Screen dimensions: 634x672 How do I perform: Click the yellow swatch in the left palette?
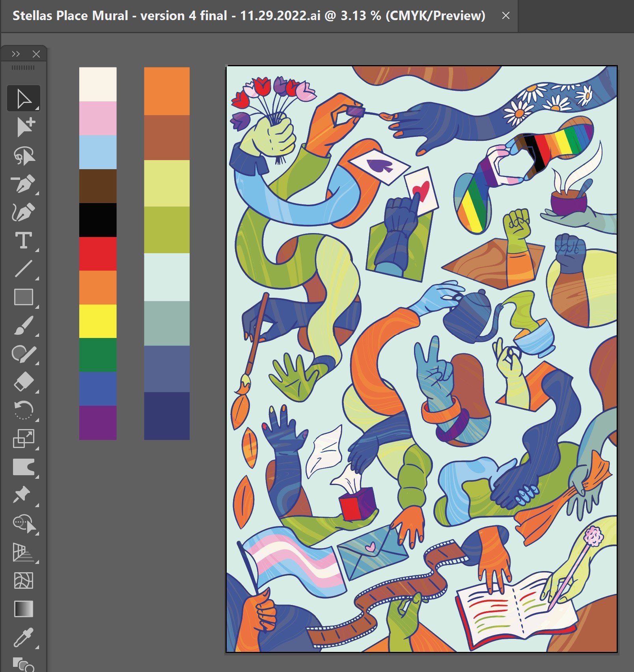point(98,321)
